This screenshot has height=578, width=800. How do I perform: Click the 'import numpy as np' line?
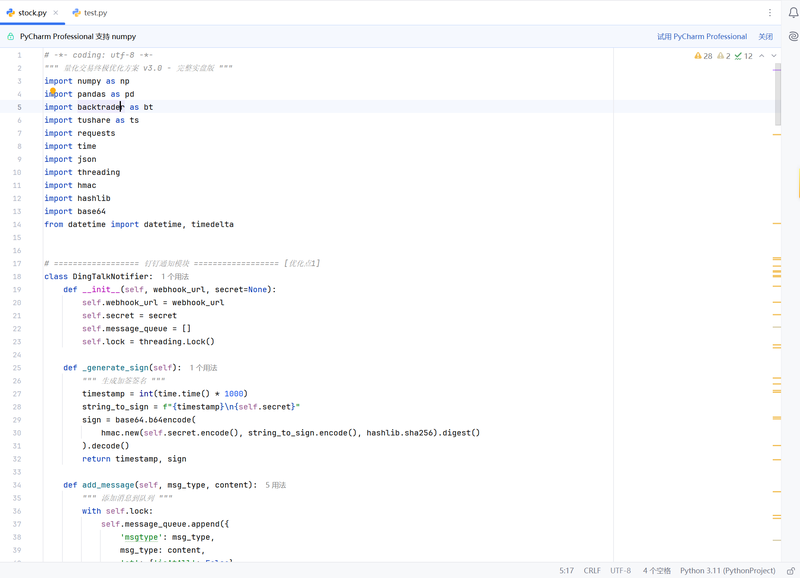(x=87, y=81)
